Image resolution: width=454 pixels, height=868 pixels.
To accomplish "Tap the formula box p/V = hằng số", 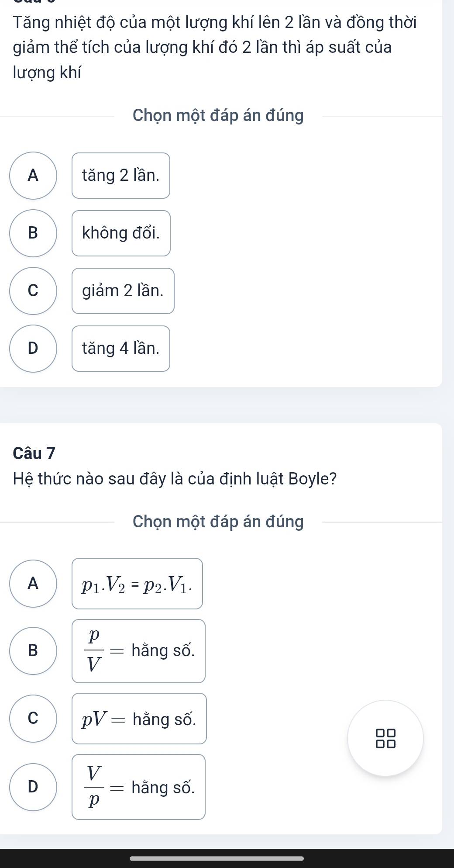I will [x=138, y=651].
